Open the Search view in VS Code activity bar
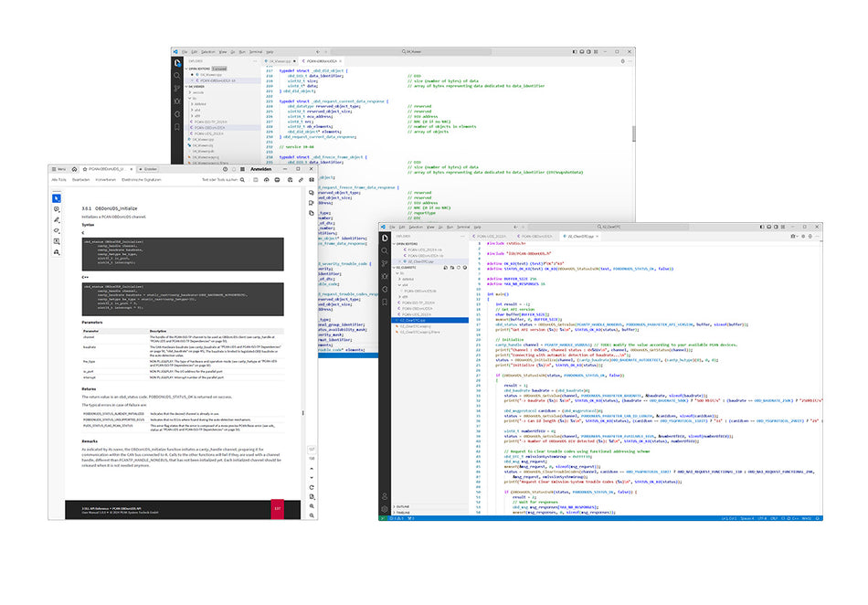Viewport: 868px width, 605px height. [384, 250]
